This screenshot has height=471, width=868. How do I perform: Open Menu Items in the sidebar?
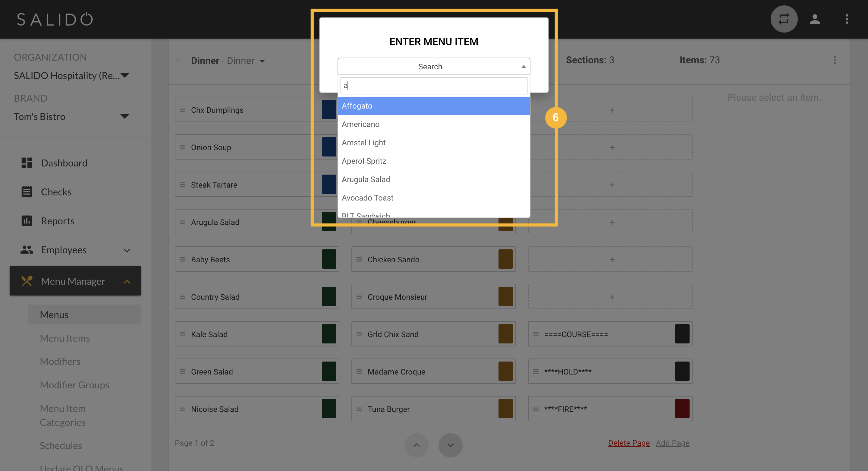pyautogui.click(x=65, y=338)
